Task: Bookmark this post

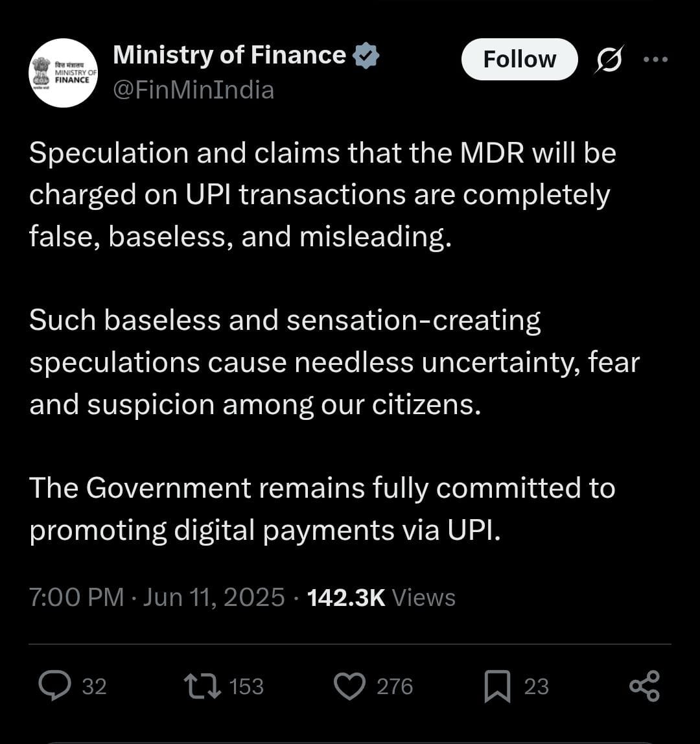Action: pos(497,686)
